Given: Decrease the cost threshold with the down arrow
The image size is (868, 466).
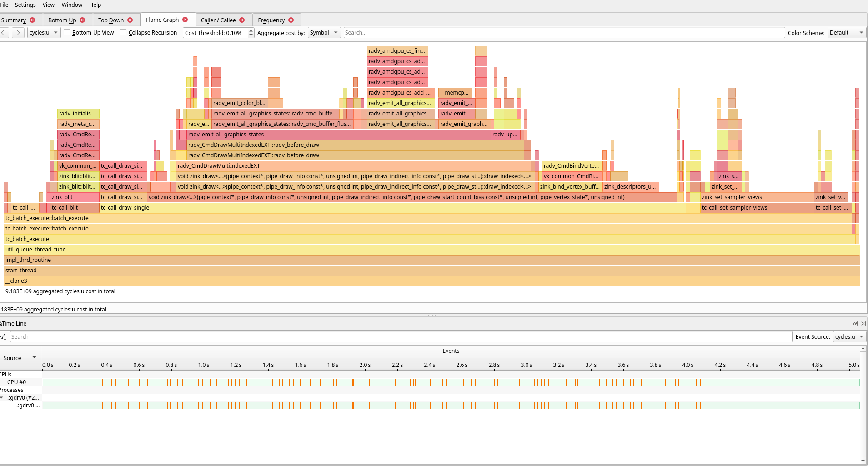Looking at the screenshot, I should (x=251, y=35).
